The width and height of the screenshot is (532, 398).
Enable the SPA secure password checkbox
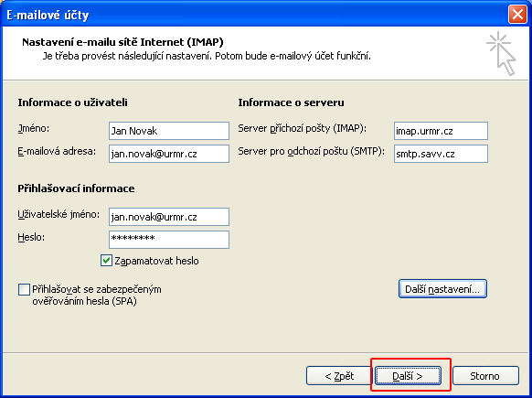24,290
